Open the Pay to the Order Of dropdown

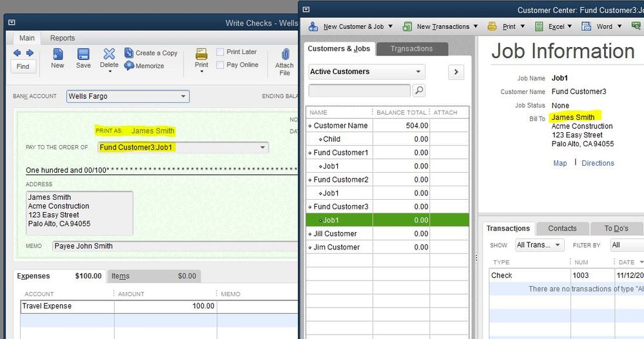click(x=262, y=148)
